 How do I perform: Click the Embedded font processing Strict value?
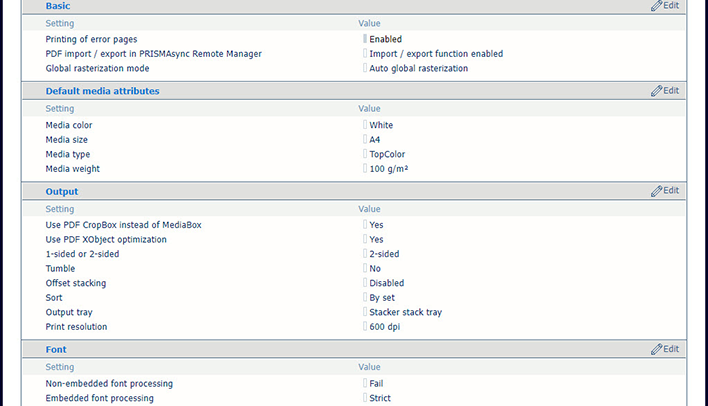(380, 398)
